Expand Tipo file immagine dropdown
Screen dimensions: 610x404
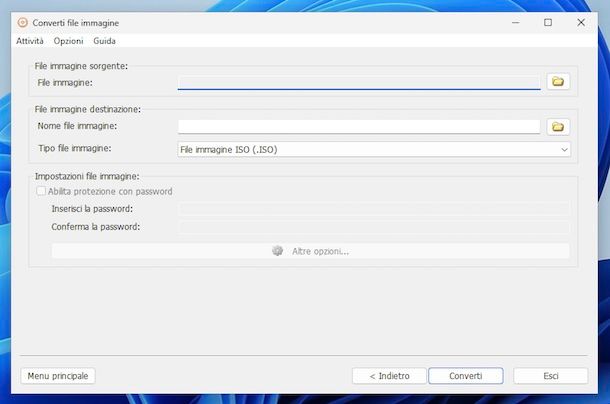pyautogui.click(x=373, y=149)
